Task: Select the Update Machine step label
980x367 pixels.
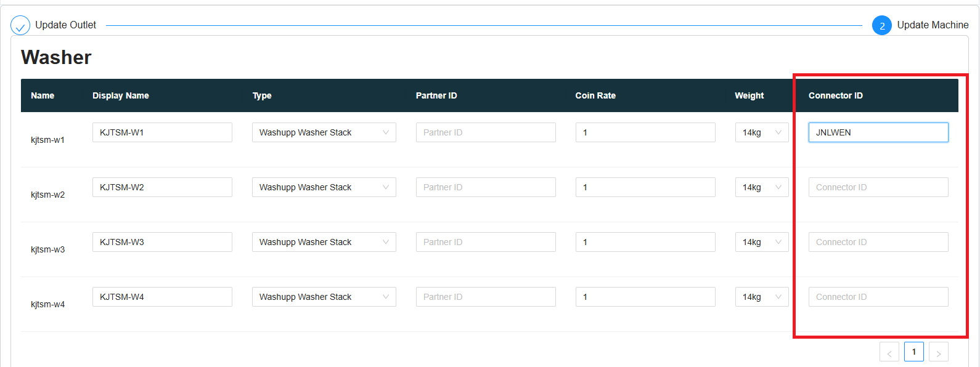Action: coord(933,25)
